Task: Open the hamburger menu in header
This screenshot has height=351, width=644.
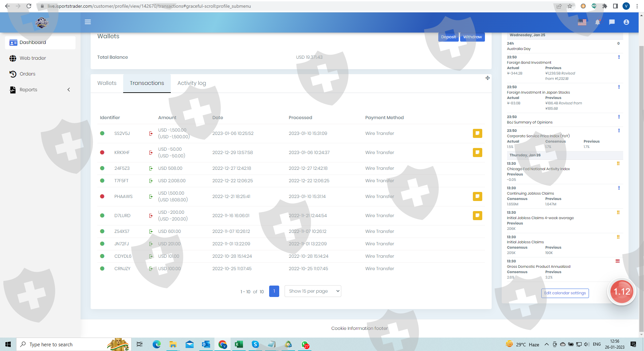Action: [x=88, y=22]
